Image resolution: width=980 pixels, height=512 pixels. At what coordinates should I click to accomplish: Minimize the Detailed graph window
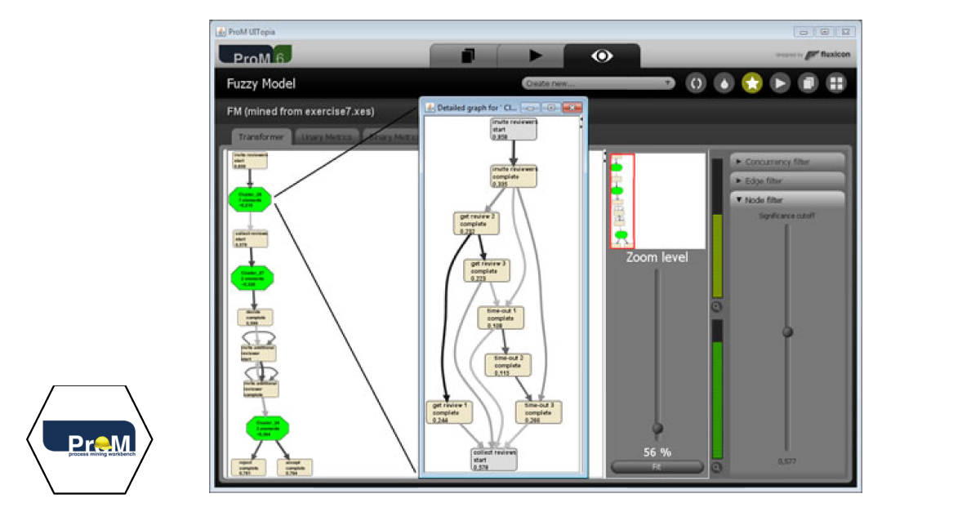point(531,107)
